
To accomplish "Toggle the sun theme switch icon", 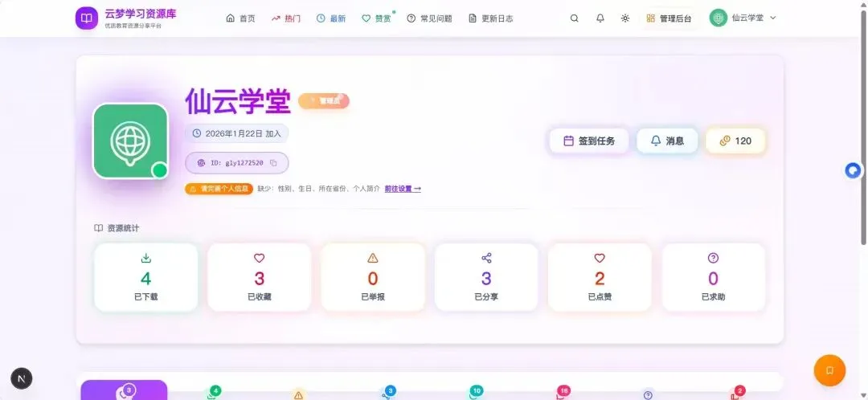I will pyautogui.click(x=625, y=18).
